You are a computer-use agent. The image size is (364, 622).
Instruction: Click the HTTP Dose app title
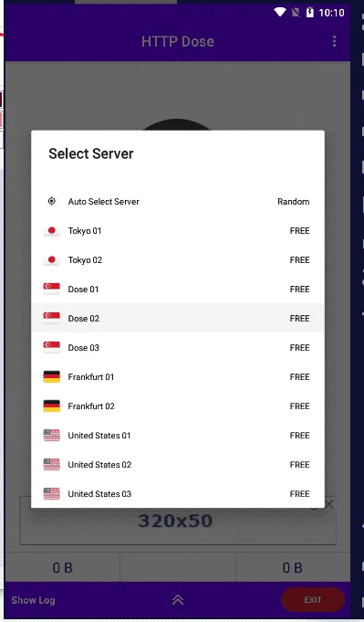pyautogui.click(x=178, y=41)
